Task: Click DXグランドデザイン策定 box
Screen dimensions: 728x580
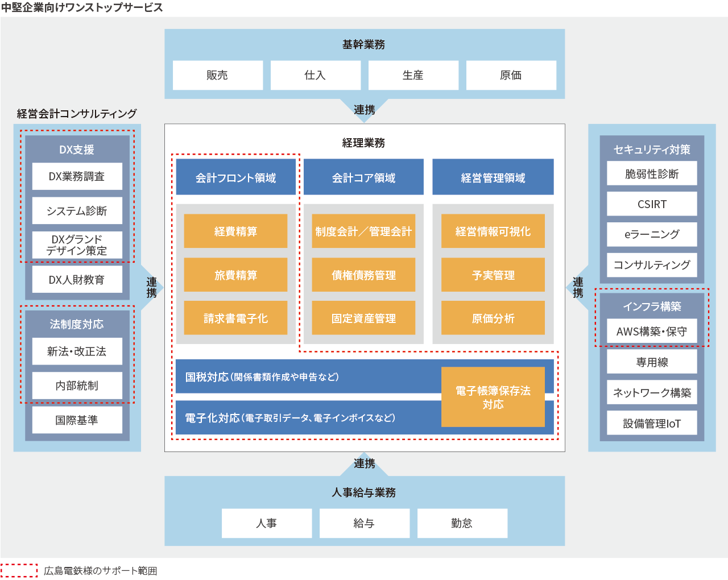Action: 77,245
